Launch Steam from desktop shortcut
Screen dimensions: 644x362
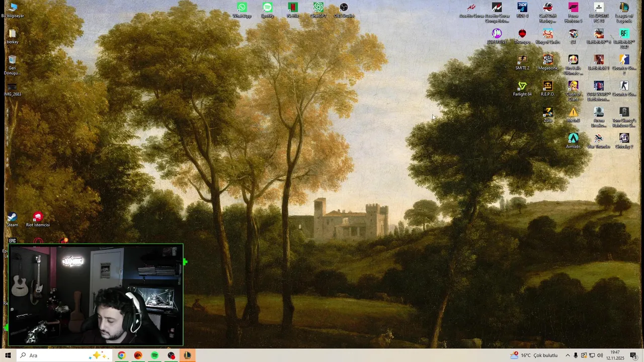pos(13,219)
